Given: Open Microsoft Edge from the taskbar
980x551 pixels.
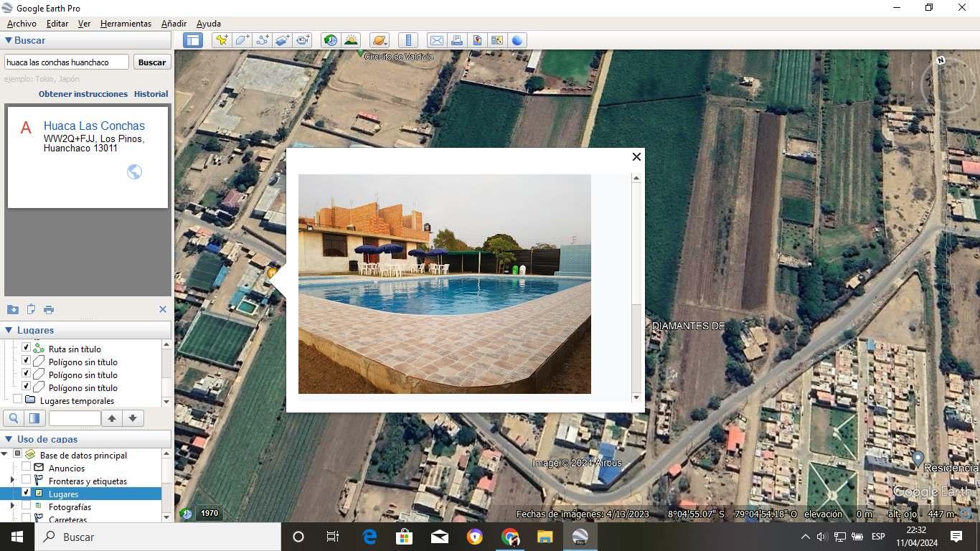Looking at the screenshot, I should [x=369, y=537].
